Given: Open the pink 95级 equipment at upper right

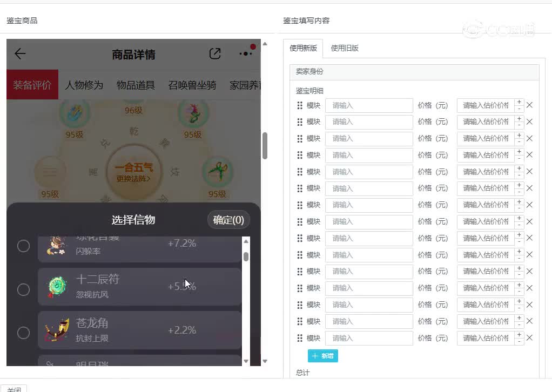Looking at the screenshot, I should [x=193, y=113].
